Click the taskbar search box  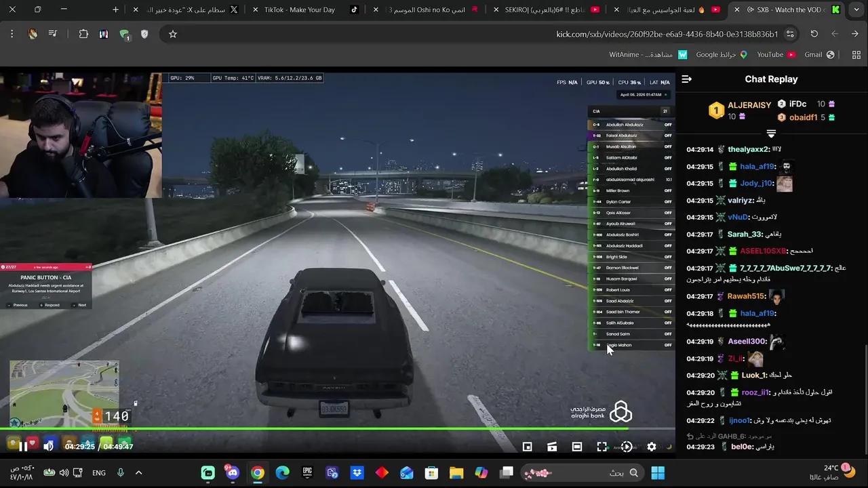582,472
